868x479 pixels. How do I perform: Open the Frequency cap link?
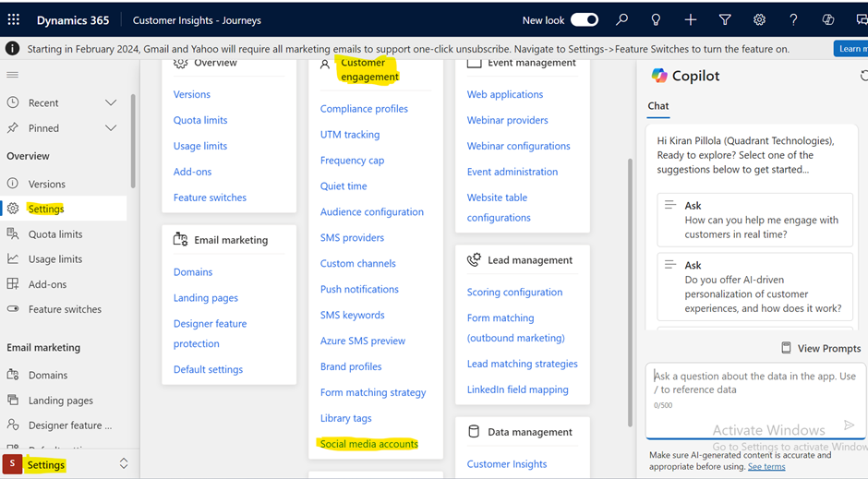[x=352, y=161]
